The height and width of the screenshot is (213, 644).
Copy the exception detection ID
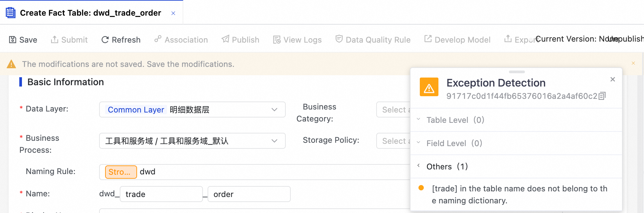pos(602,96)
